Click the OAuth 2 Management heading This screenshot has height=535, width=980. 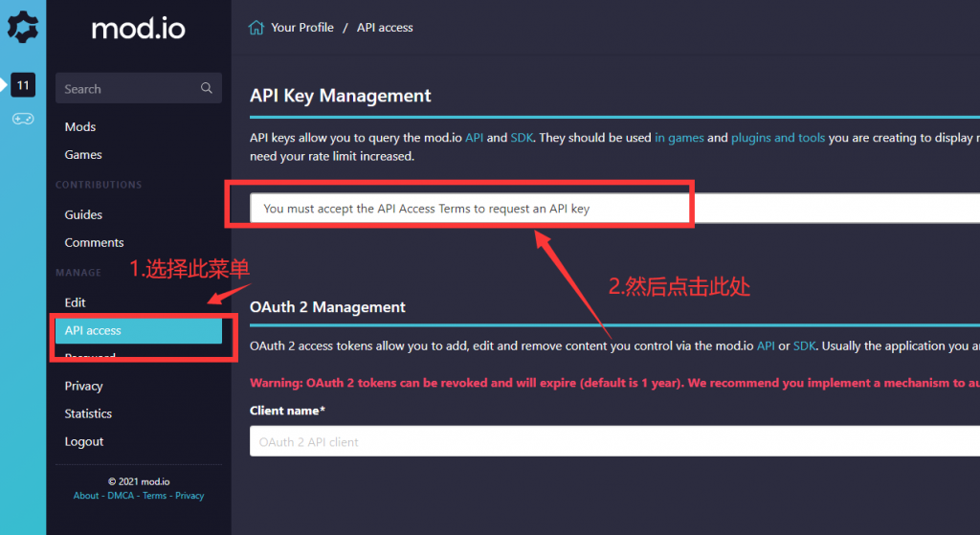(327, 307)
